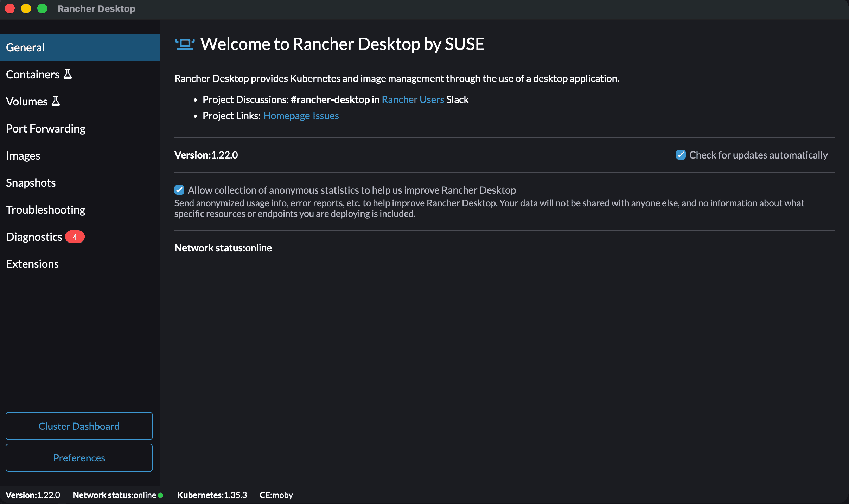Open Port Forwarding settings
The width and height of the screenshot is (849, 504).
tap(46, 128)
